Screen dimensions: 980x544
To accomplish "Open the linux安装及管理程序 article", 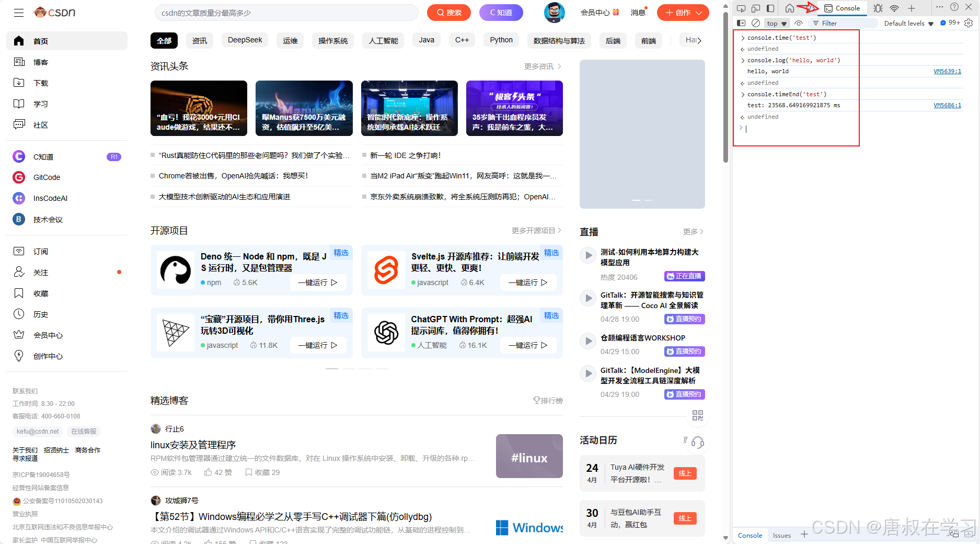I will pos(193,445).
